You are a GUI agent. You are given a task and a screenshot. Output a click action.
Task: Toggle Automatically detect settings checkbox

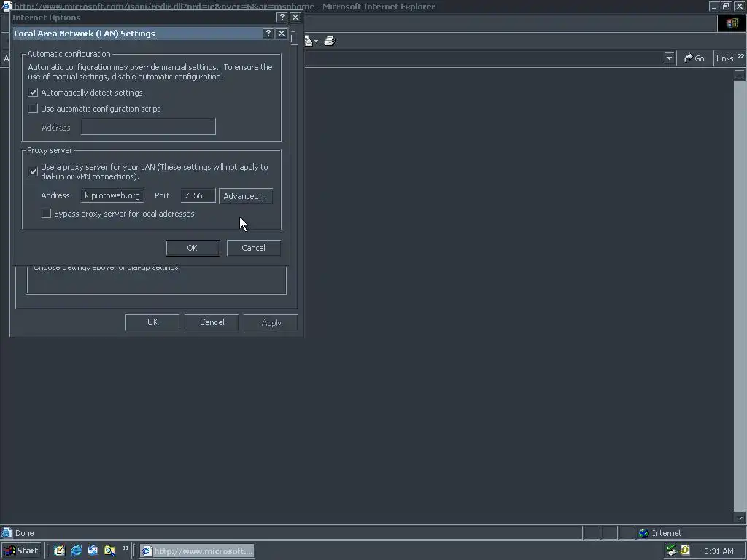[33, 93]
